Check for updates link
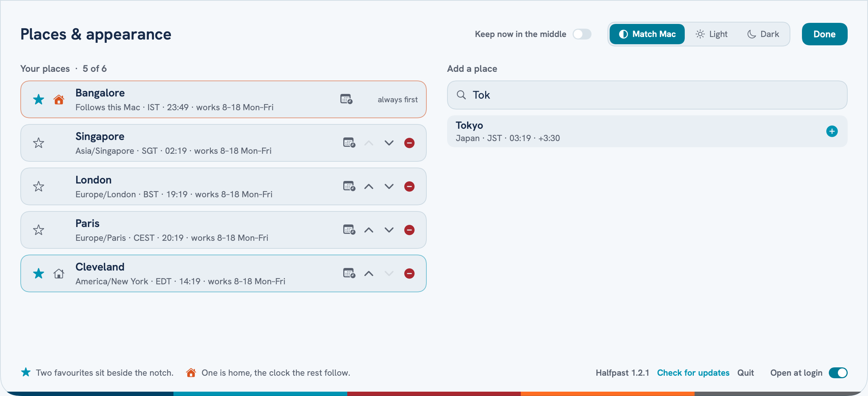 point(693,373)
